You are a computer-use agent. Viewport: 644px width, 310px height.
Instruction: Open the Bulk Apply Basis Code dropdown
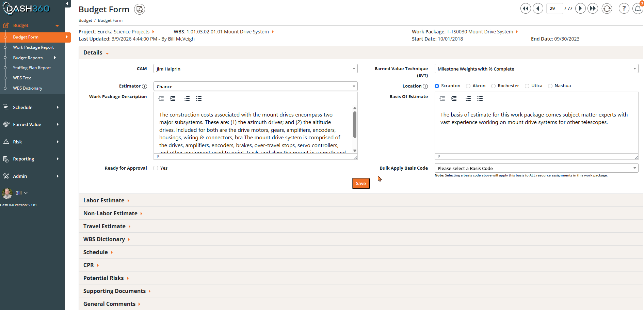point(536,168)
